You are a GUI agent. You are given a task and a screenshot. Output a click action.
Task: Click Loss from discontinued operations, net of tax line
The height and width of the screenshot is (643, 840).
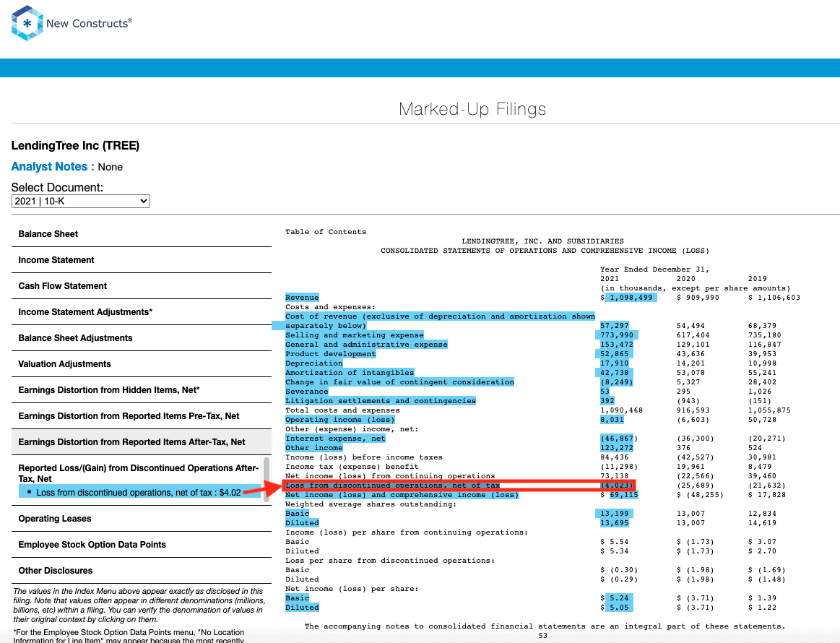pyautogui.click(x=393, y=486)
